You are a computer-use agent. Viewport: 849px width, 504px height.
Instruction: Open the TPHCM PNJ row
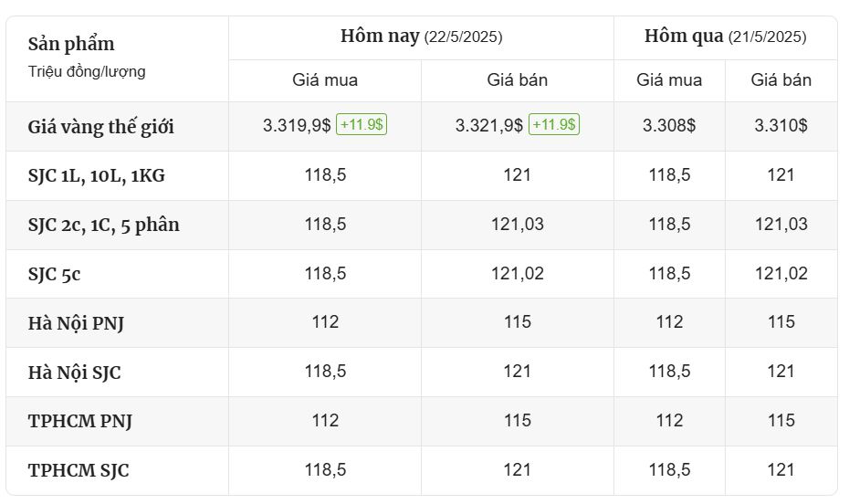(x=422, y=421)
